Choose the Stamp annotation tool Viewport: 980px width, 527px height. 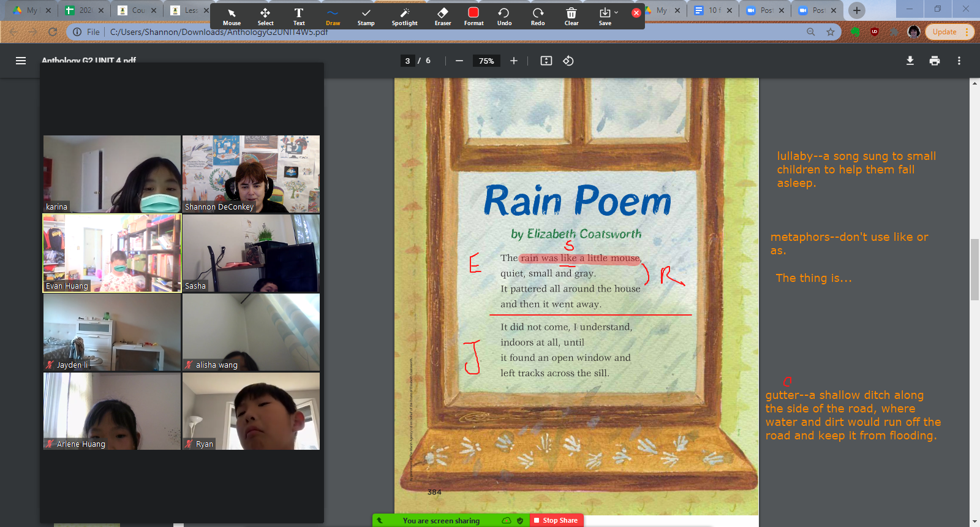click(x=366, y=17)
